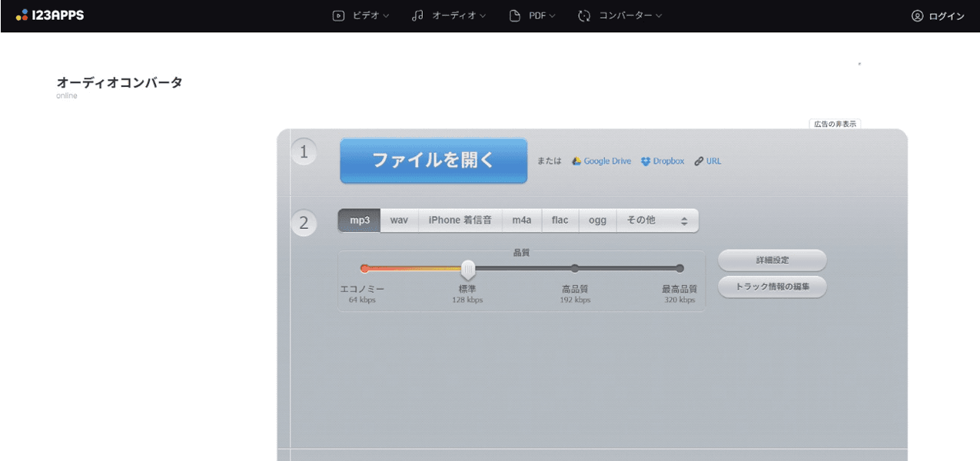Click the PDF document icon
Viewport: 980px width, 461px height.
click(515, 15)
